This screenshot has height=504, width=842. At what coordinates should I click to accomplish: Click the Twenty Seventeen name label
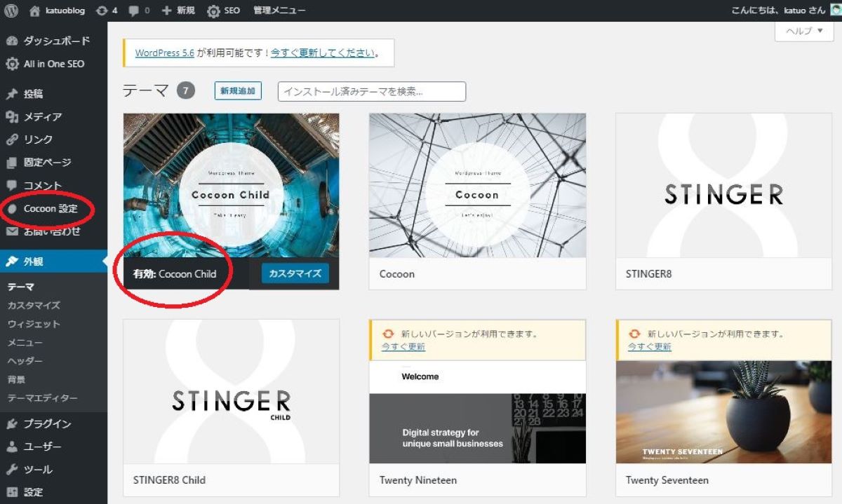tap(667, 480)
